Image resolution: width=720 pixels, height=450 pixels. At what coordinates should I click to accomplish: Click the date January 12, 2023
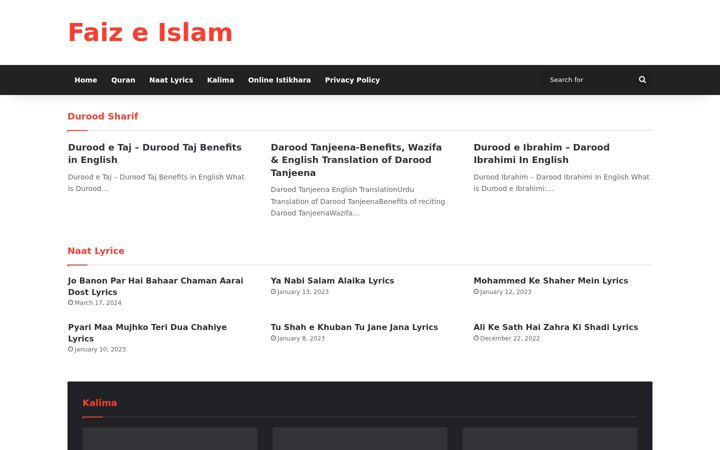pyautogui.click(x=506, y=292)
